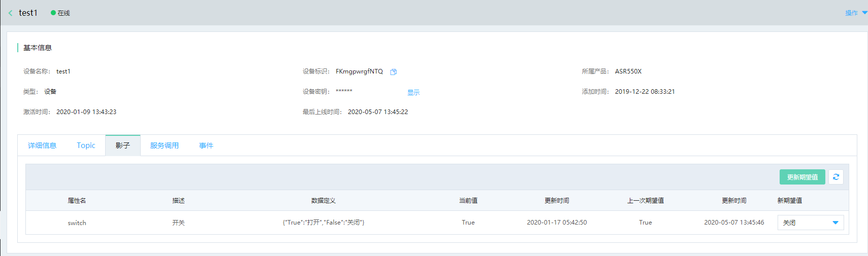
Task: Go back using the left arrow icon
Action: [10, 13]
